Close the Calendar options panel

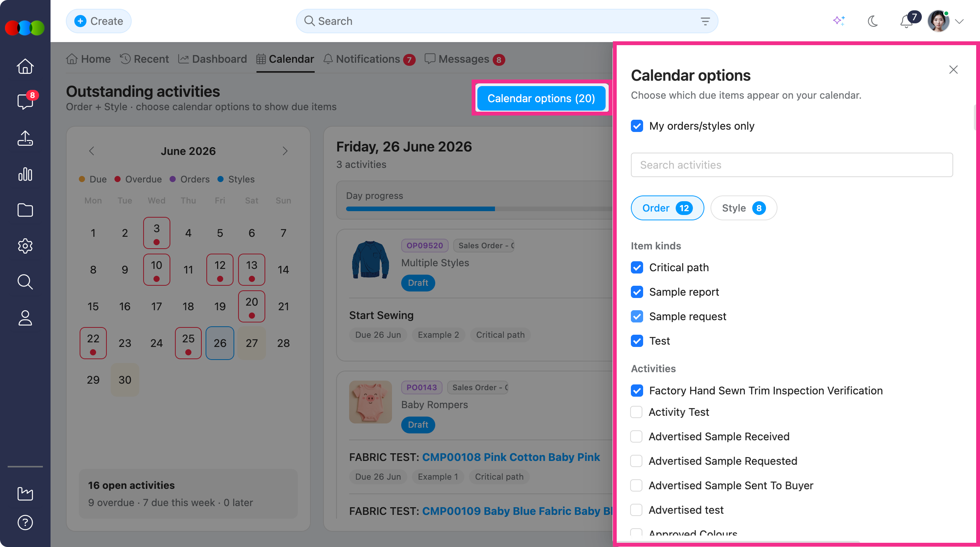coord(953,70)
